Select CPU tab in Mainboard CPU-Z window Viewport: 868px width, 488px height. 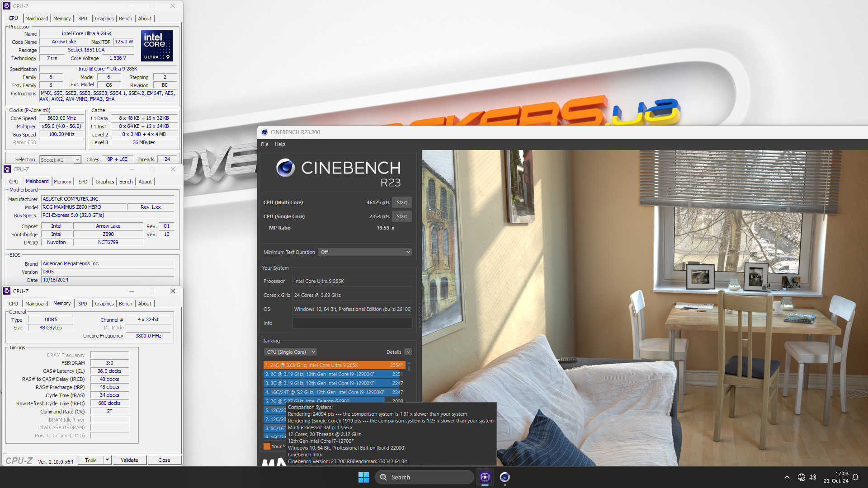(14, 182)
